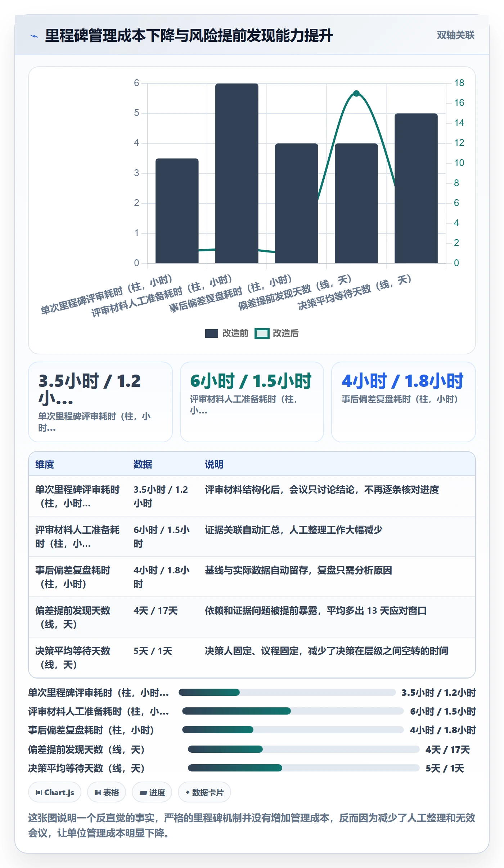
Task: Select the 进度 chip
Action: pyautogui.click(x=152, y=792)
